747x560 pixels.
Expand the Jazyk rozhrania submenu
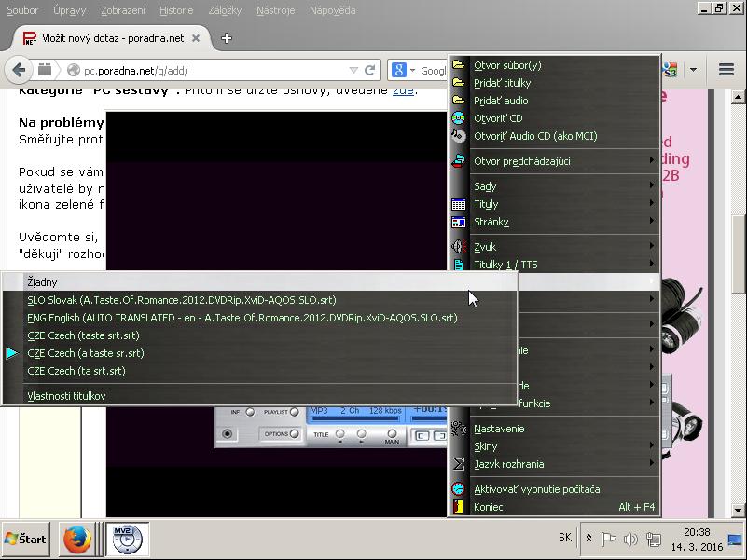[x=508, y=464]
